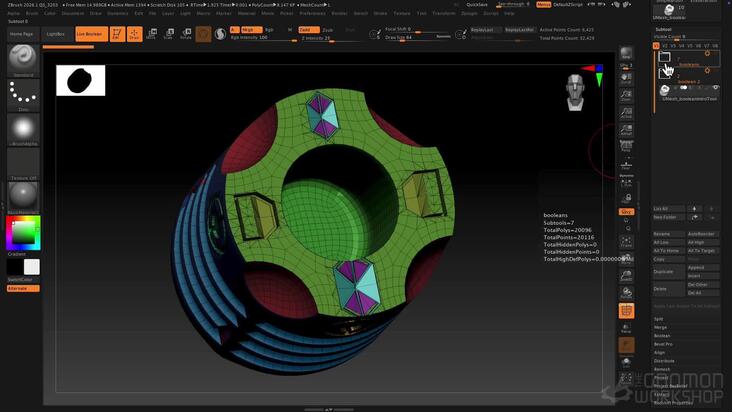This screenshot has height=412, width=732.
Task: Click the camera head orientation gizmo
Action: [575, 92]
